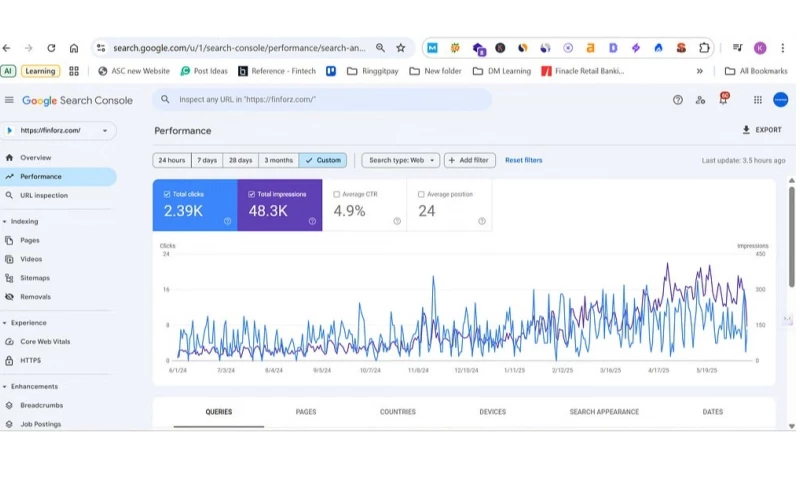Open users and permissions icon
Screen dimensions: 800x480
[700, 100]
